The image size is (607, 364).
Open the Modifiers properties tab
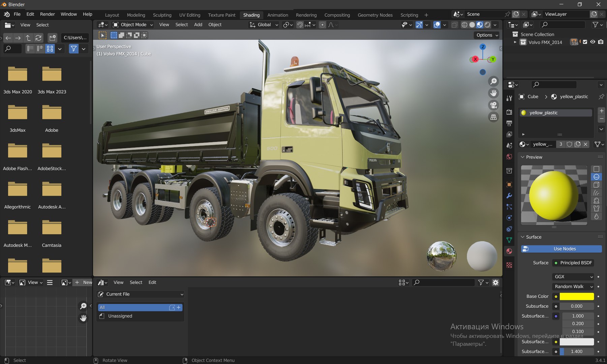tap(509, 195)
